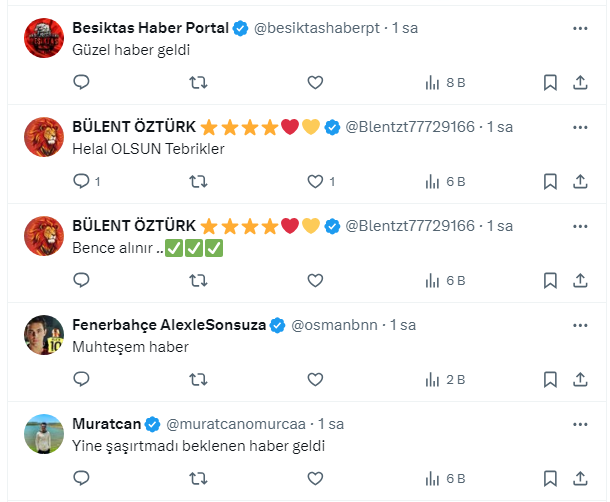The image size is (610, 502).
Task: Share the 'Muhteşem haber' tweet
Action: pos(580,379)
